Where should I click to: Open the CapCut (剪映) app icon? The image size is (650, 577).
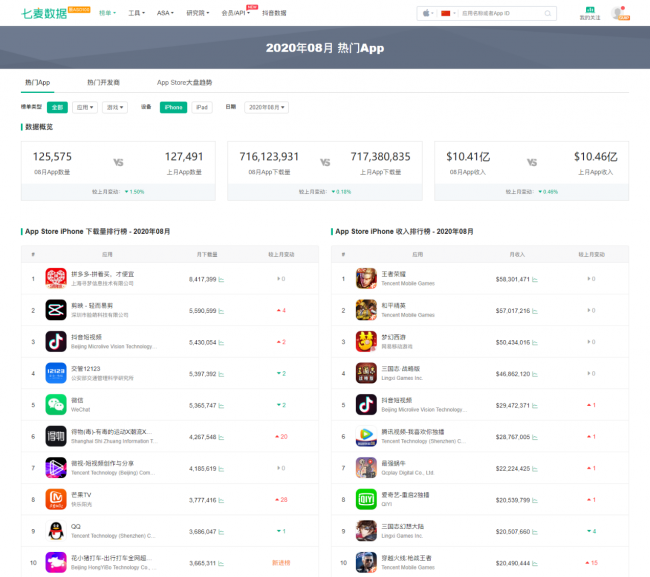56,310
